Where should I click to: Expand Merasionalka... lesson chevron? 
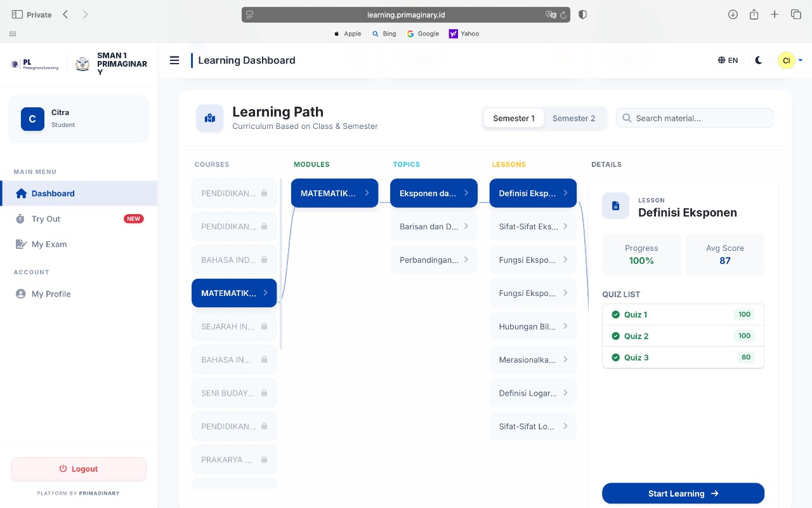[565, 359]
